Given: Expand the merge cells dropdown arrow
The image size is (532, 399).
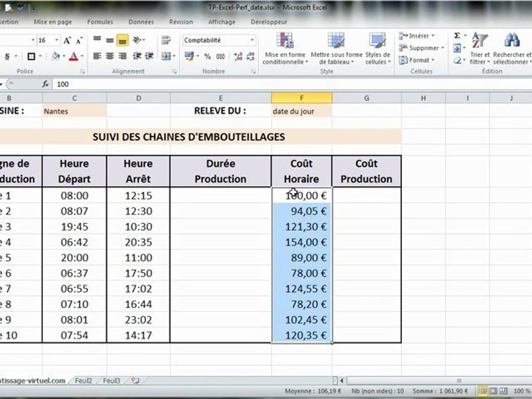Looking at the screenshot, I should [173, 56].
